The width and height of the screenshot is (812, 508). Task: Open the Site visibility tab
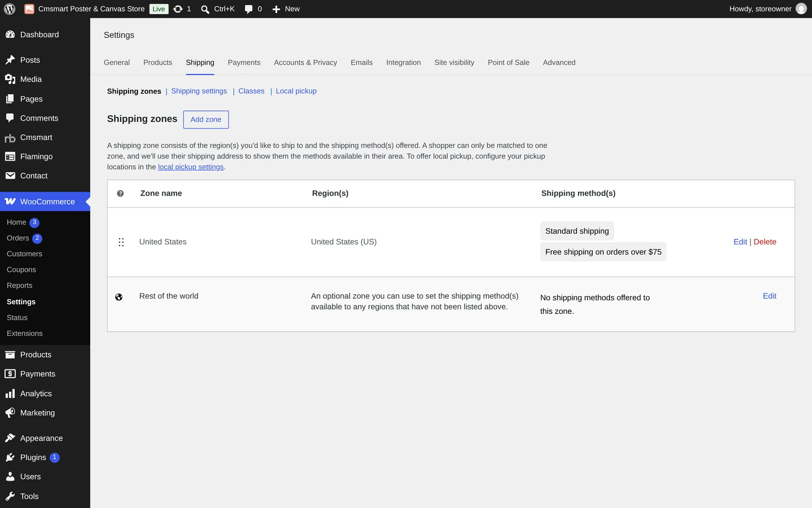point(454,62)
